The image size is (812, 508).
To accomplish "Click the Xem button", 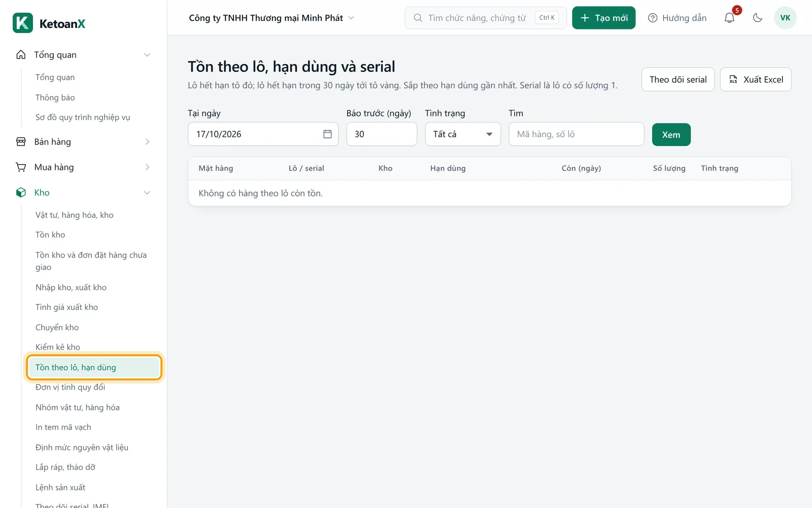I will point(671,135).
